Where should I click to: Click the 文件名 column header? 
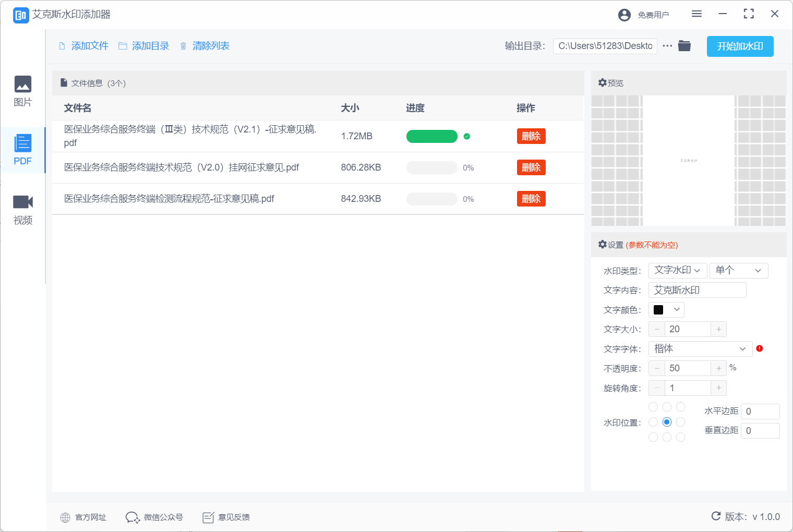(x=78, y=108)
